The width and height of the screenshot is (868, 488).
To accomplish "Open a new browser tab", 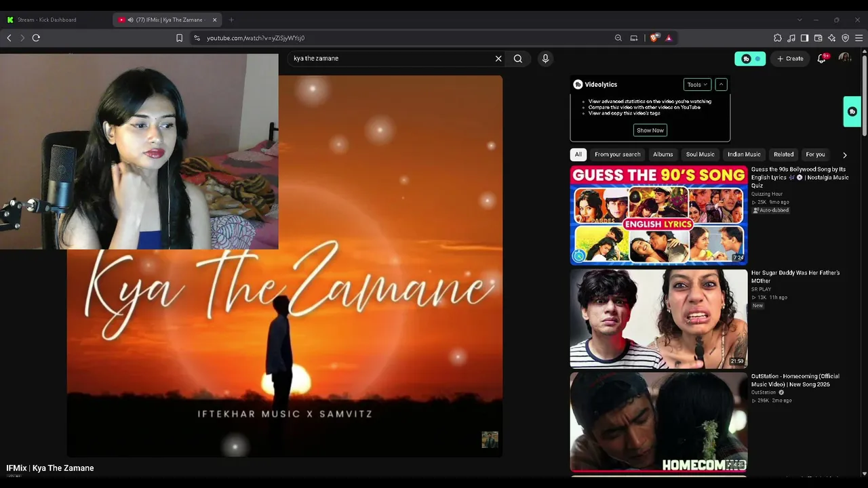I will [231, 20].
